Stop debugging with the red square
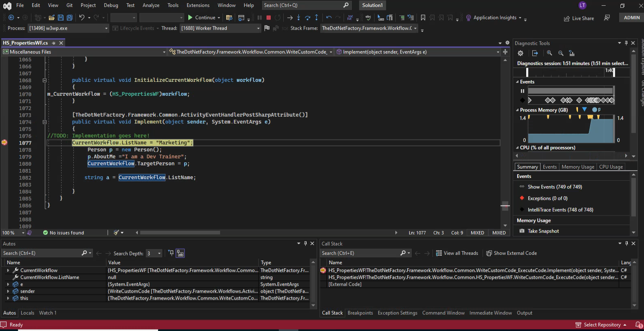 [269, 18]
